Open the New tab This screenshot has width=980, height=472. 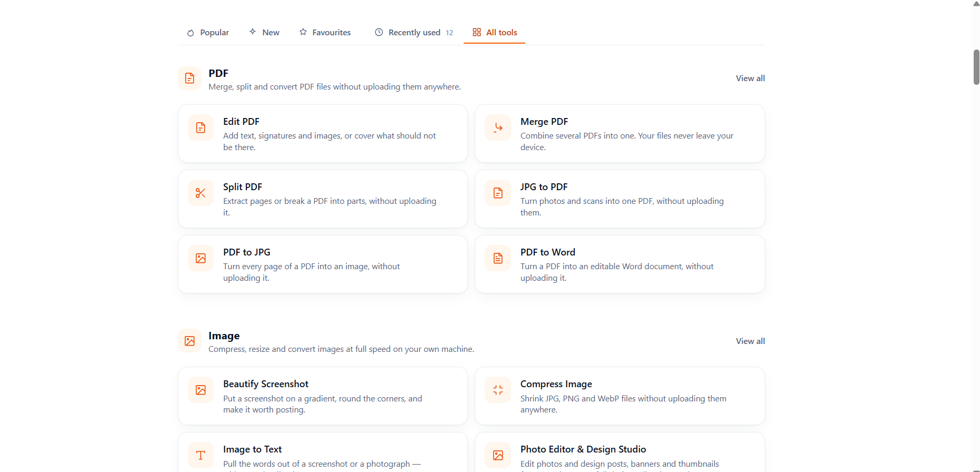265,33
